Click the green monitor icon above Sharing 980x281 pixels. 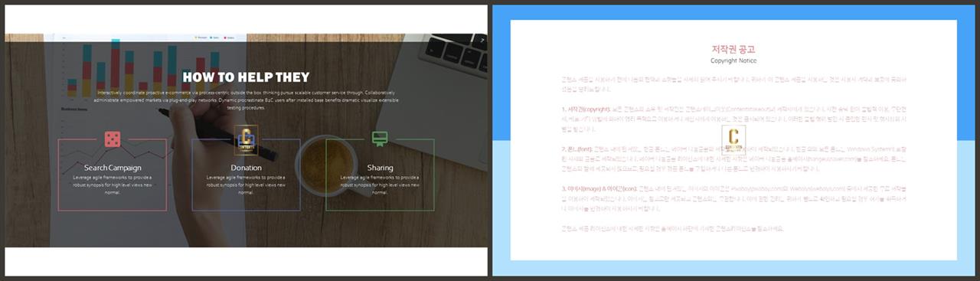380,139
